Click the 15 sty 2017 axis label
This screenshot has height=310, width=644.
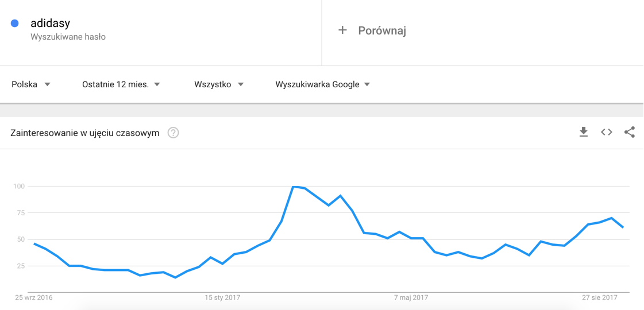(223, 297)
